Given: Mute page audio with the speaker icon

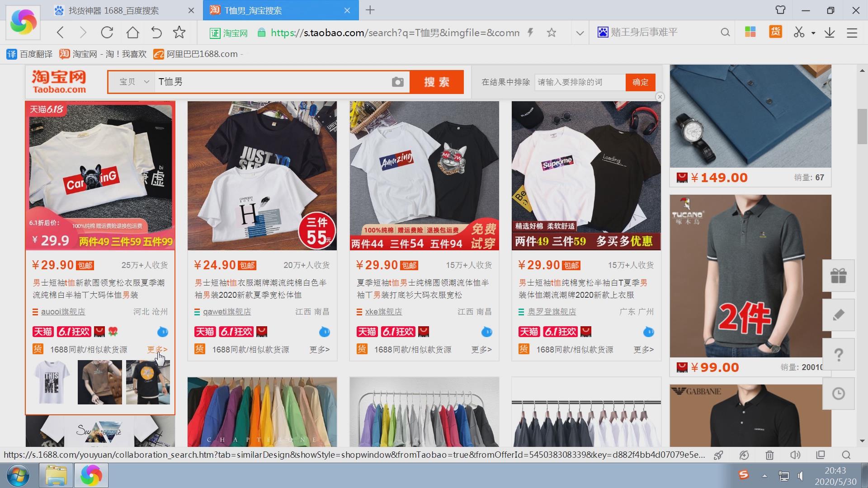Looking at the screenshot, I should click(x=795, y=455).
